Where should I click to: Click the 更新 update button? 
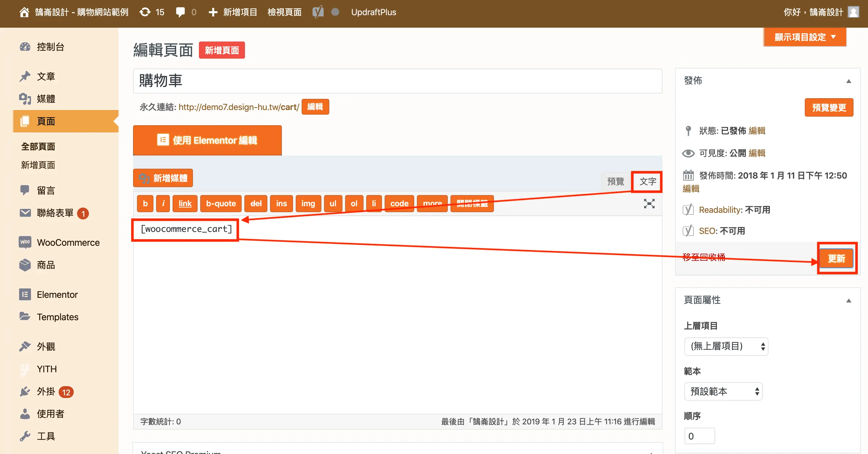tap(837, 259)
